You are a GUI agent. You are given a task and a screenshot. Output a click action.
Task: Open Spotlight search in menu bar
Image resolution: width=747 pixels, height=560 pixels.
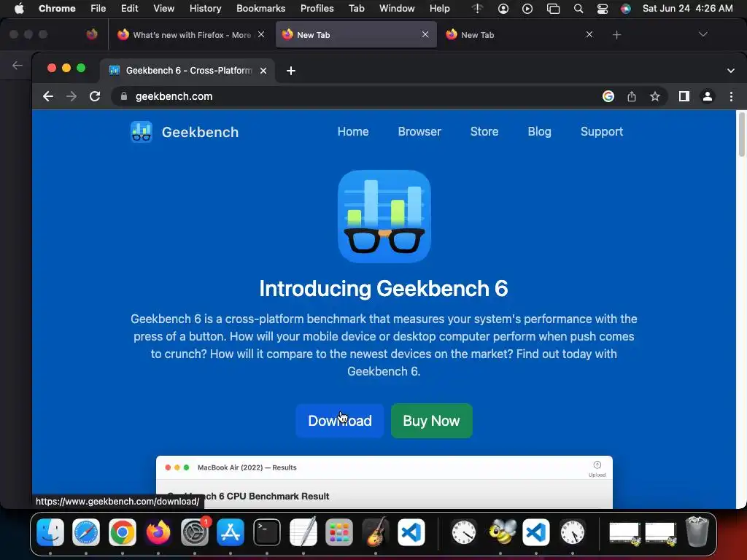tap(578, 9)
